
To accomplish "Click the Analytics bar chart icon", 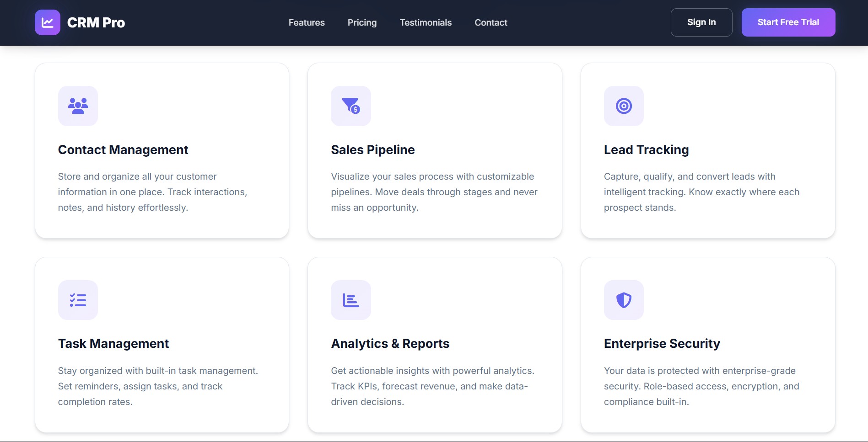I will tap(350, 300).
